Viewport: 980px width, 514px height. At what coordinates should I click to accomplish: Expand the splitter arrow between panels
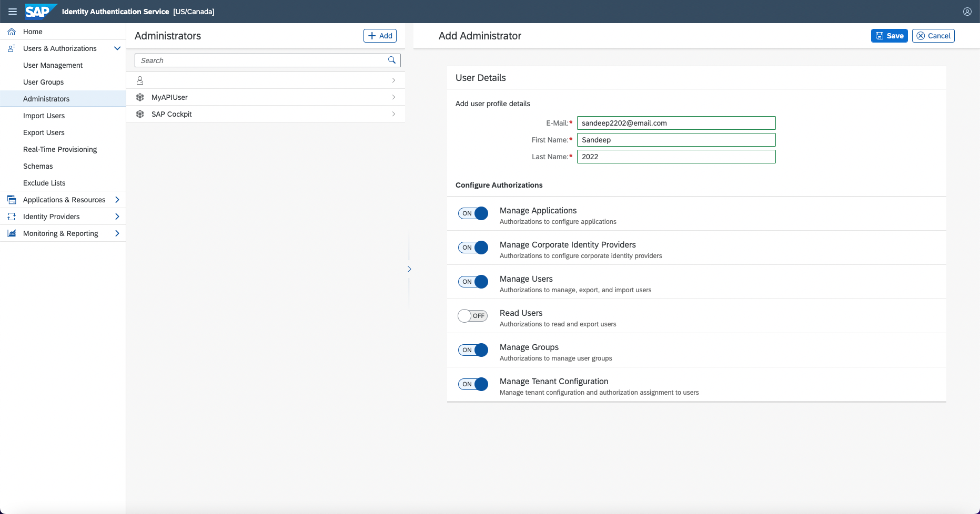(409, 269)
